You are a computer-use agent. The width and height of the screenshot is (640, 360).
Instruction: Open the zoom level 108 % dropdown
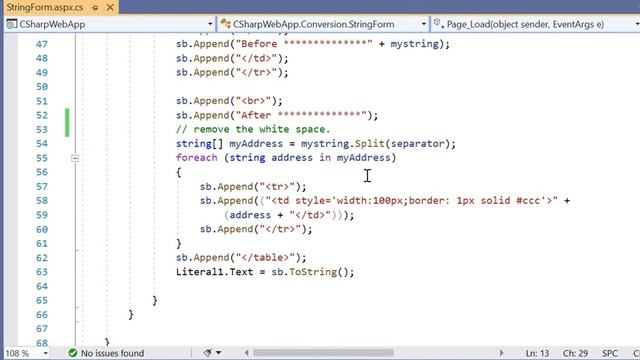point(45,353)
